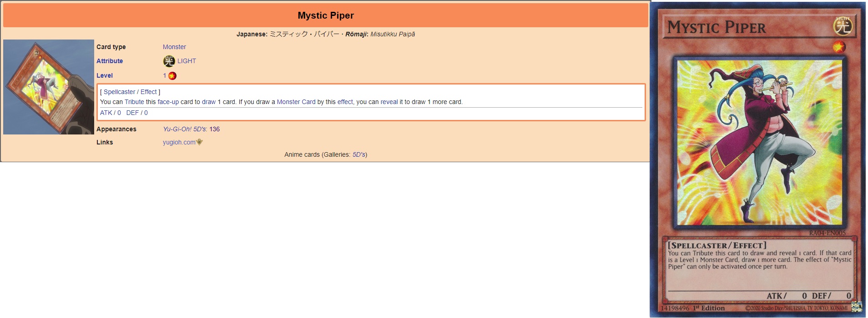Open the Monster card type link
The width and height of the screenshot is (868, 318).
174,47
